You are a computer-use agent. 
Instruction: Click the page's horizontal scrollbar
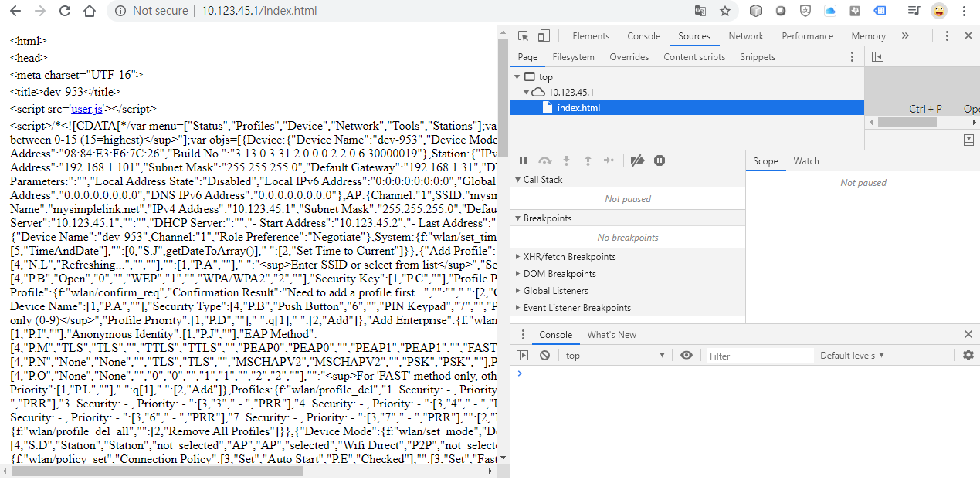[x=156, y=471]
